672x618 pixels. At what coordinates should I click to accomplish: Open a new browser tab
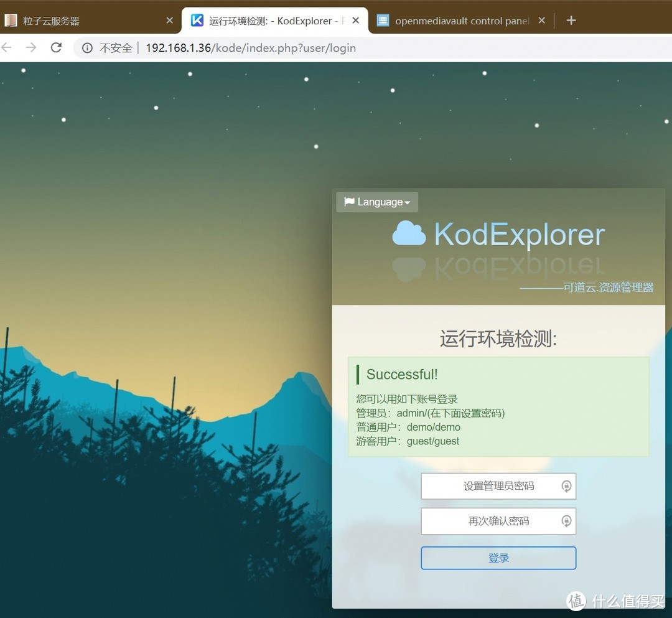pyautogui.click(x=571, y=20)
